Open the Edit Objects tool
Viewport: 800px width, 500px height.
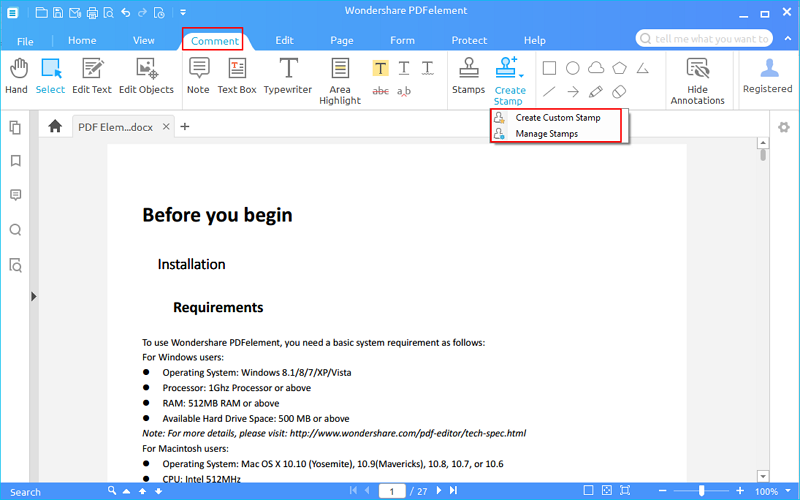pyautogui.click(x=146, y=77)
